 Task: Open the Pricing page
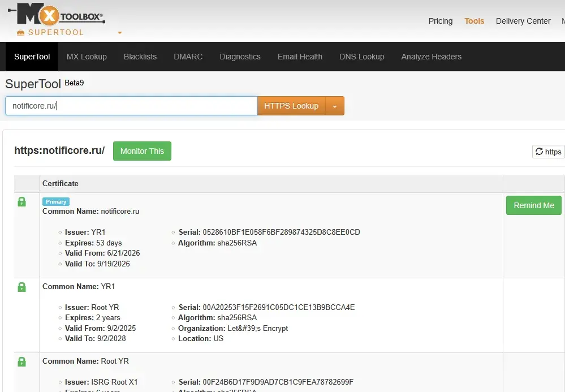pos(441,21)
